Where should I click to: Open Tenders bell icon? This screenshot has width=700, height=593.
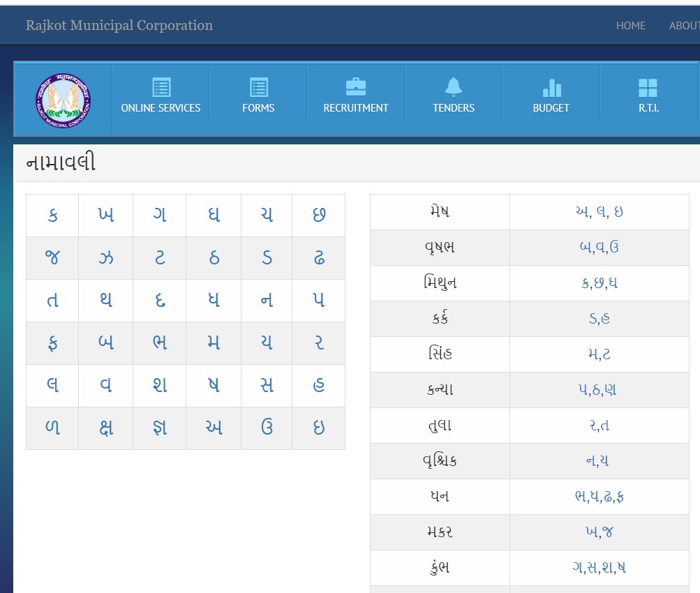tap(453, 87)
